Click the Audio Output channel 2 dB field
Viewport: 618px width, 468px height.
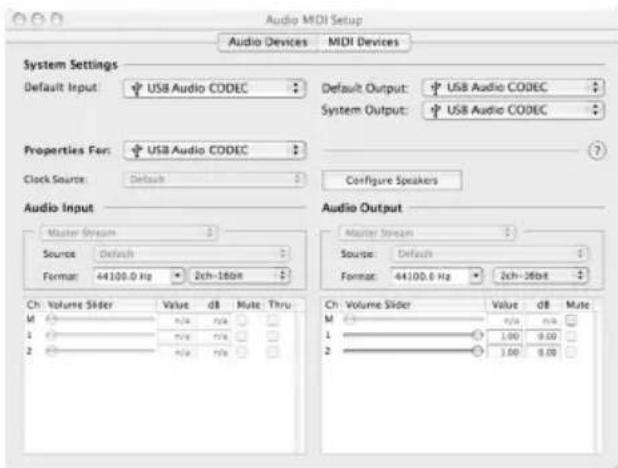(x=543, y=352)
